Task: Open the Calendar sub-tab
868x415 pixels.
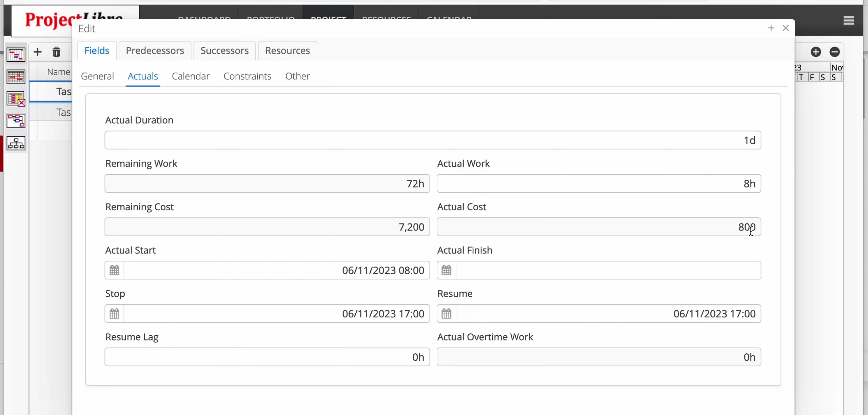Action: click(191, 76)
